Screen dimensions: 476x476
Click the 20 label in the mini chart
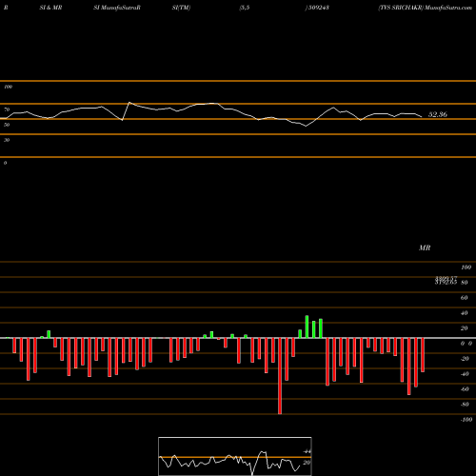pyautogui.click(x=307, y=463)
